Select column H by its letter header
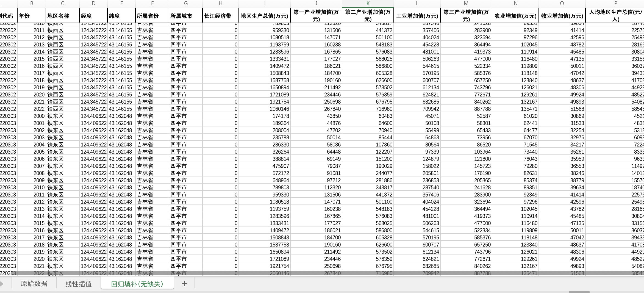 point(220,3)
